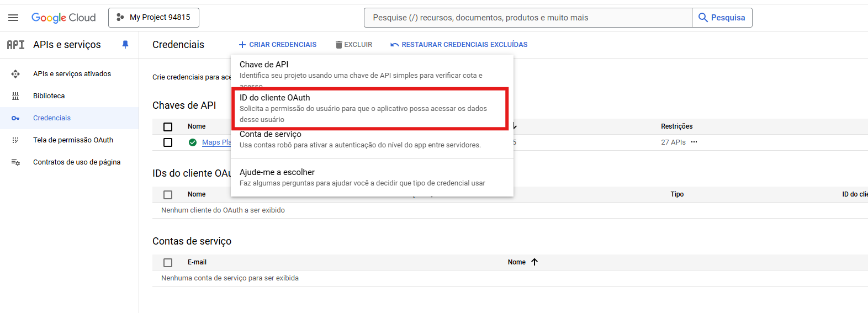Screen dimensions: 868x313
Task: Toggle select-all checkbox in Contas de serviço
Action: pyautogui.click(x=168, y=263)
